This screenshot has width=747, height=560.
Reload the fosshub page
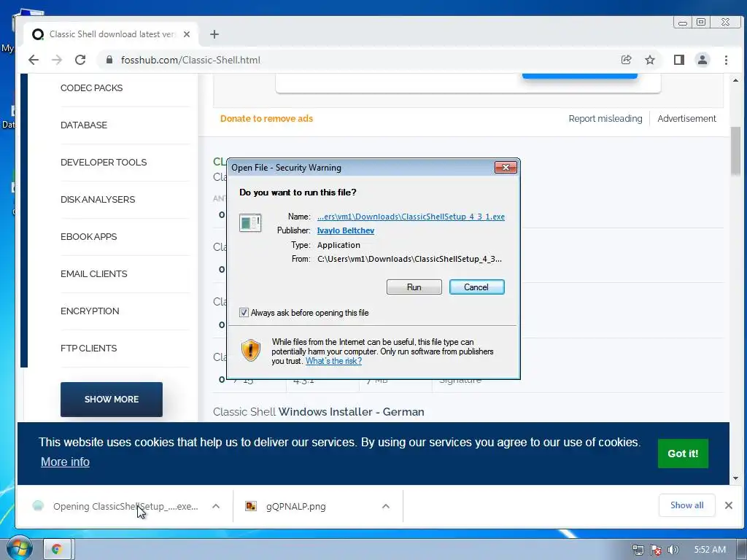(x=80, y=60)
